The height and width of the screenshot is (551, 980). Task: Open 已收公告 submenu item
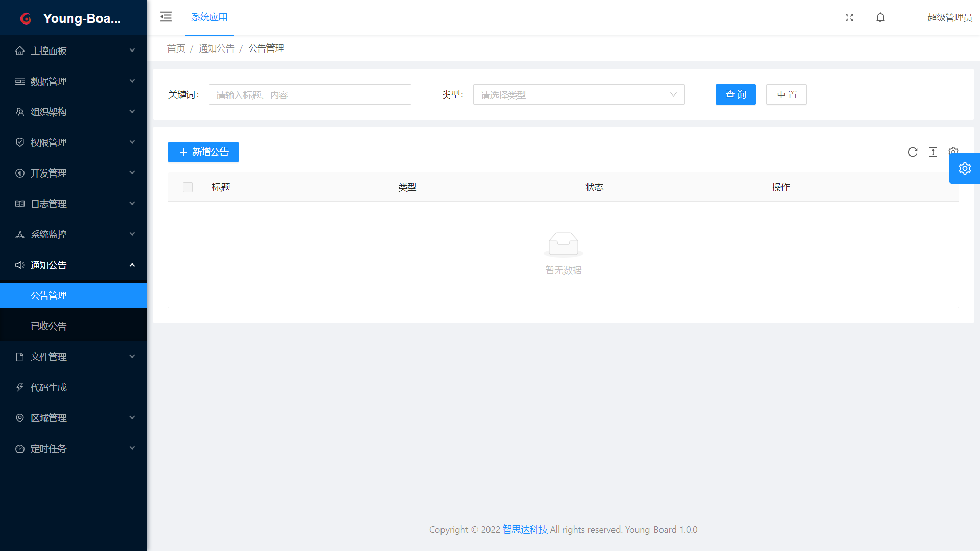pyautogui.click(x=48, y=326)
